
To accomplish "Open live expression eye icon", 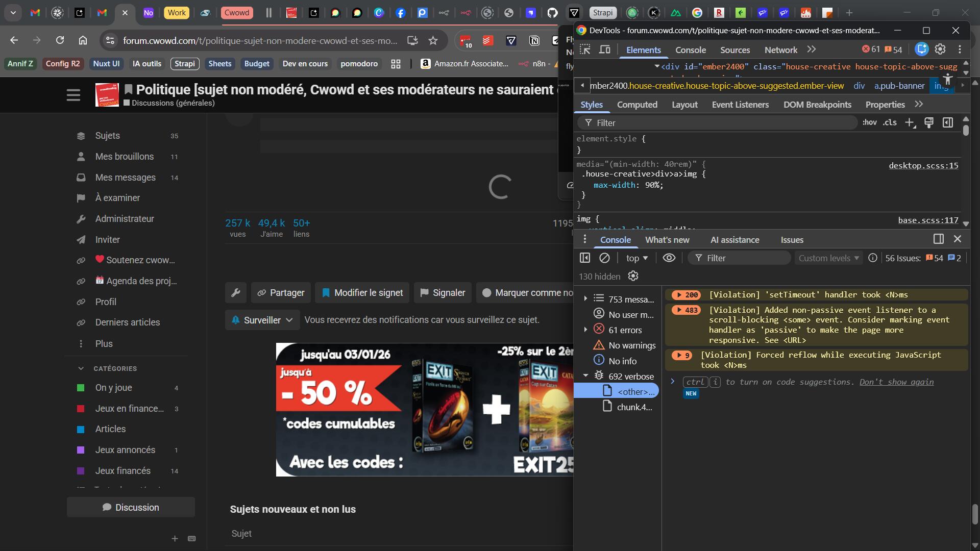I will [x=669, y=258].
